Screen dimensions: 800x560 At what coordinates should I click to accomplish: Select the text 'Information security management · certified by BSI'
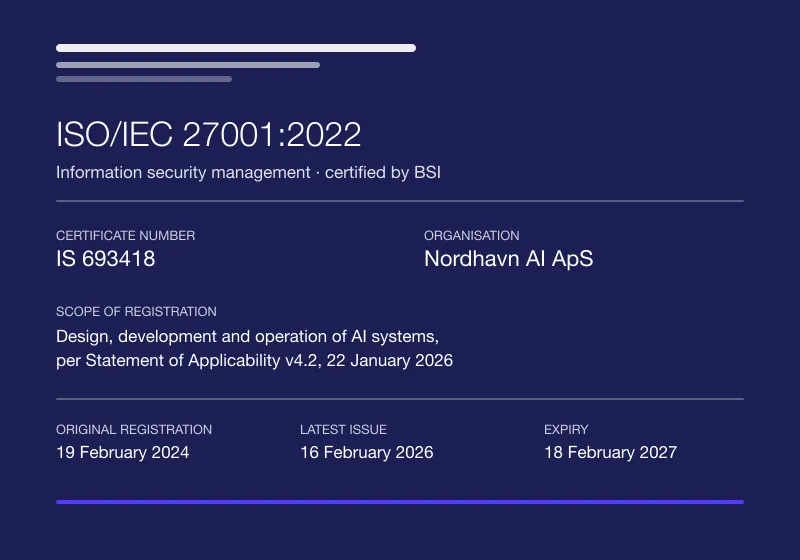[x=248, y=172]
